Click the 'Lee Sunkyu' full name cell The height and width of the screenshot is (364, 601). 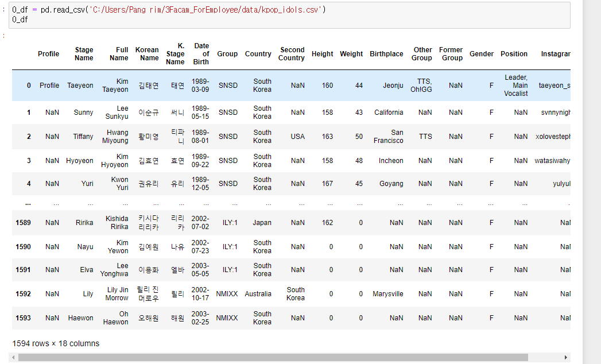117,113
